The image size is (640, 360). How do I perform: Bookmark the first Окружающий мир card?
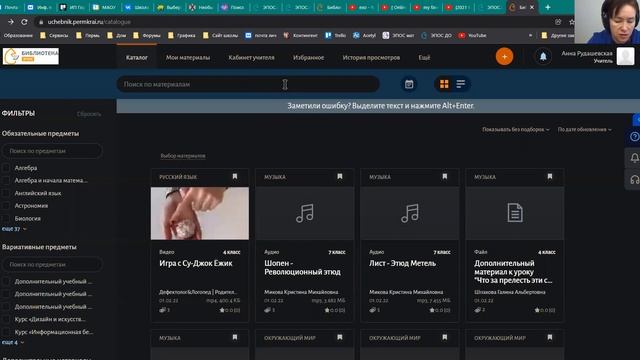[x=340, y=337]
